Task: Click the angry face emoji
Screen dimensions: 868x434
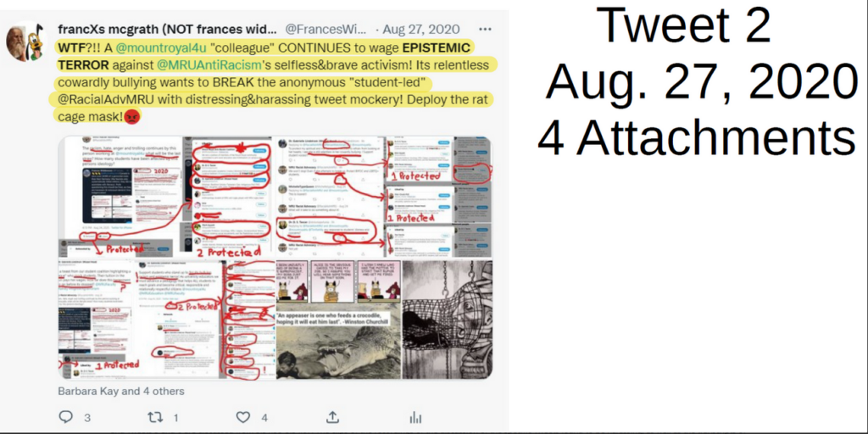Action: [131, 117]
